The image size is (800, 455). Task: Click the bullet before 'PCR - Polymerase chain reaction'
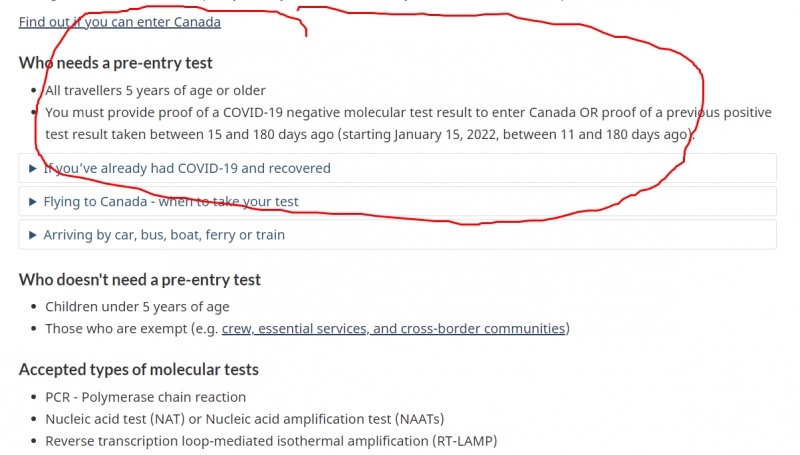click(34, 397)
